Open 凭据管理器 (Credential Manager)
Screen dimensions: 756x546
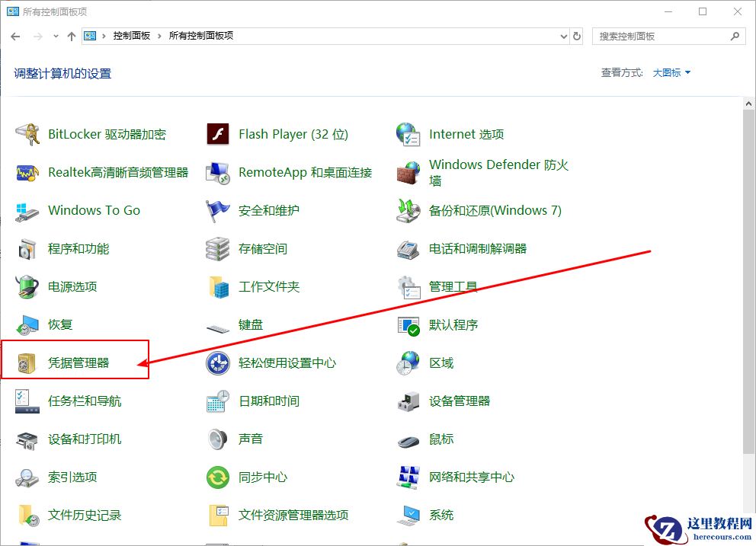pyautogui.click(x=78, y=362)
